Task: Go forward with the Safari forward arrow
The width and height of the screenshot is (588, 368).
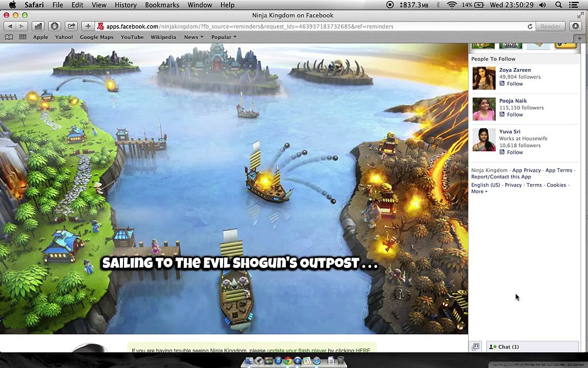Action: pos(22,26)
